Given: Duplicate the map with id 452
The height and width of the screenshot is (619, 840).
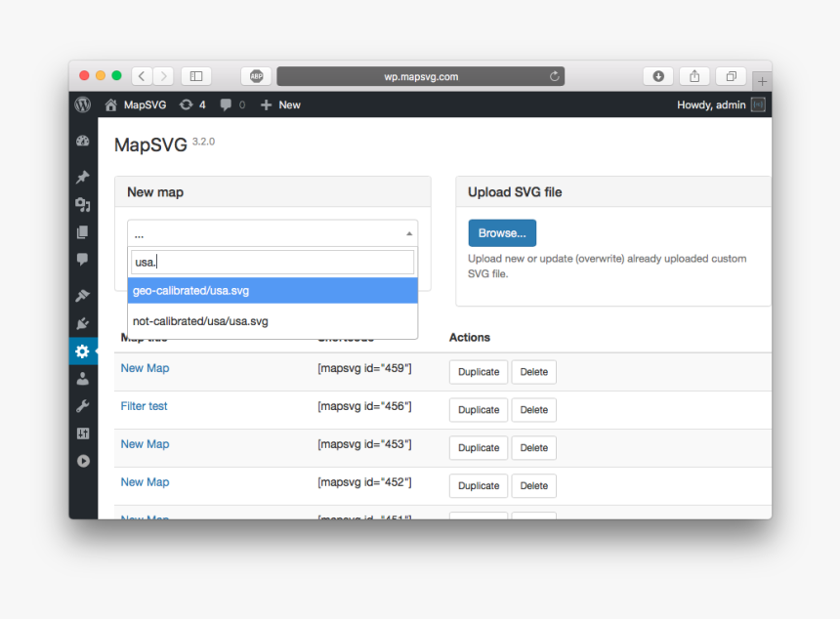Looking at the screenshot, I should coord(479,485).
